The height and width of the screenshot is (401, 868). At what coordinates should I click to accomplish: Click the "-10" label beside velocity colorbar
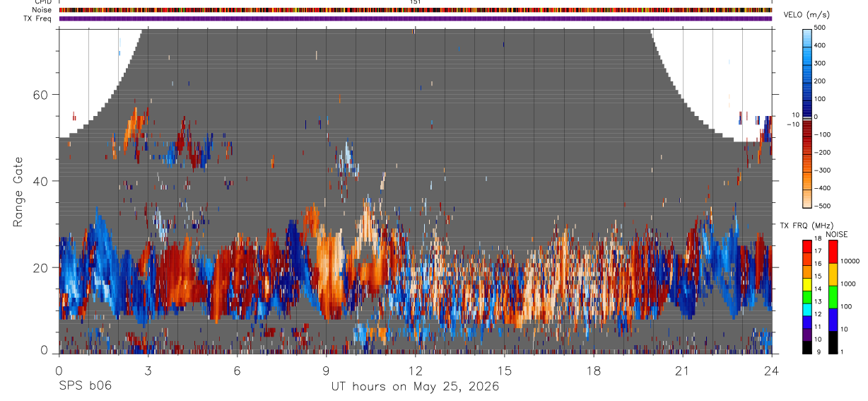click(793, 124)
